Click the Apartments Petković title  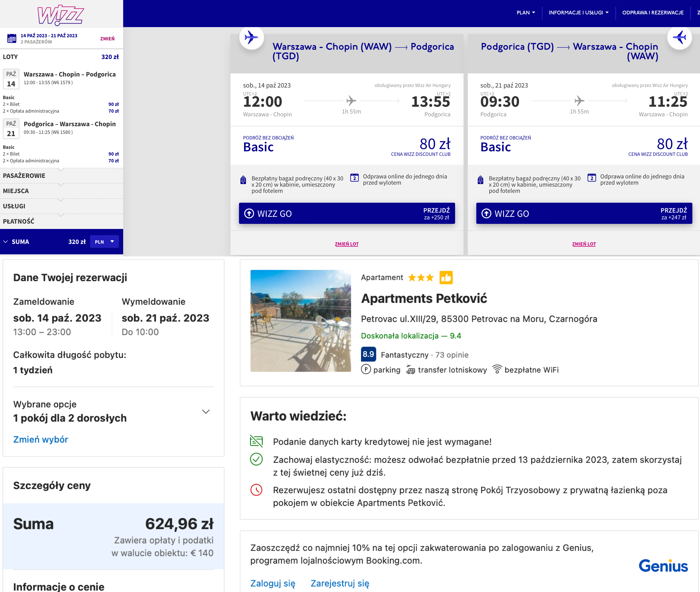[x=424, y=298]
